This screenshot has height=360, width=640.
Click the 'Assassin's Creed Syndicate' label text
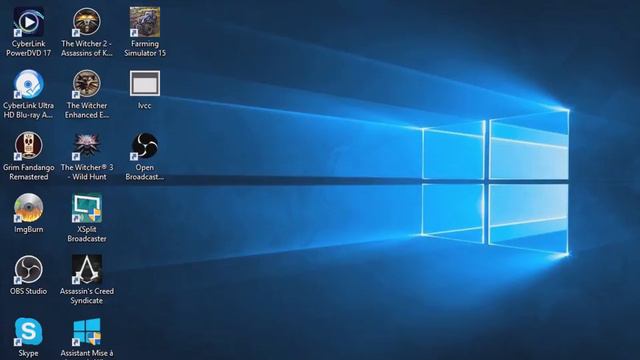click(x=87, y=296)
